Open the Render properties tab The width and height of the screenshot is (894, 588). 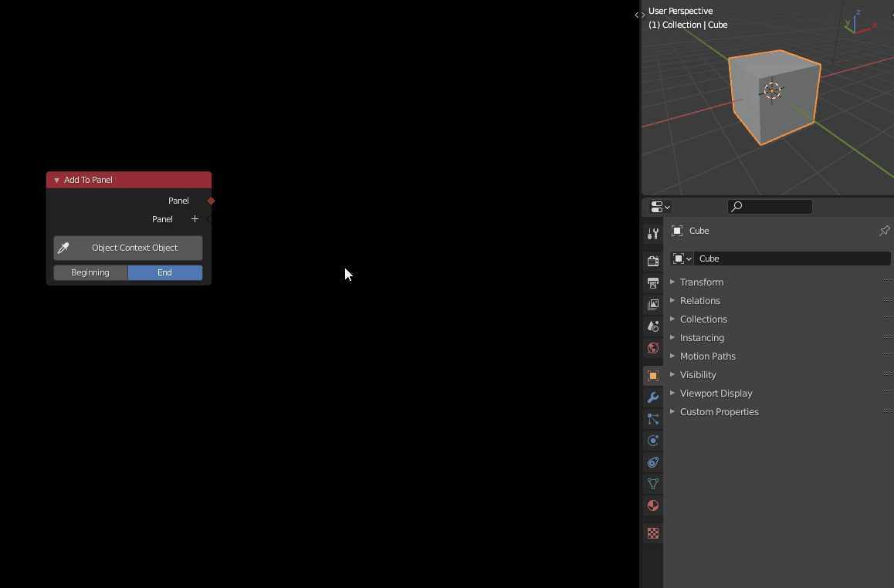point(652,261)
